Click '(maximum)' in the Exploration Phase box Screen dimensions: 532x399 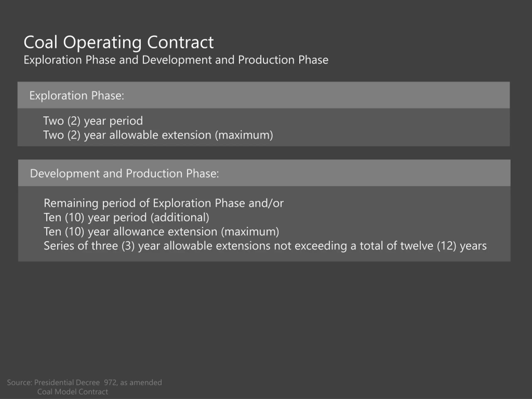click(244, 135)
